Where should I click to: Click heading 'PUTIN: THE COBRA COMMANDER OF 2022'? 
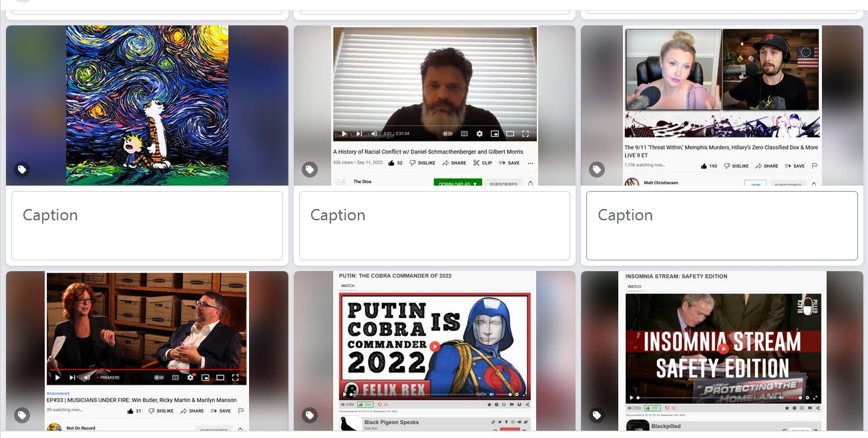click(x=395, y=276)
